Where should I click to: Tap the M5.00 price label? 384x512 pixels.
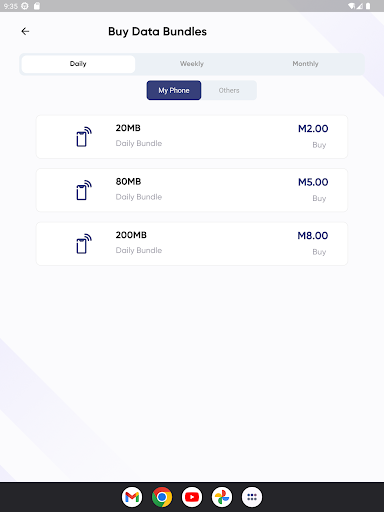click(x=313, y=182)
